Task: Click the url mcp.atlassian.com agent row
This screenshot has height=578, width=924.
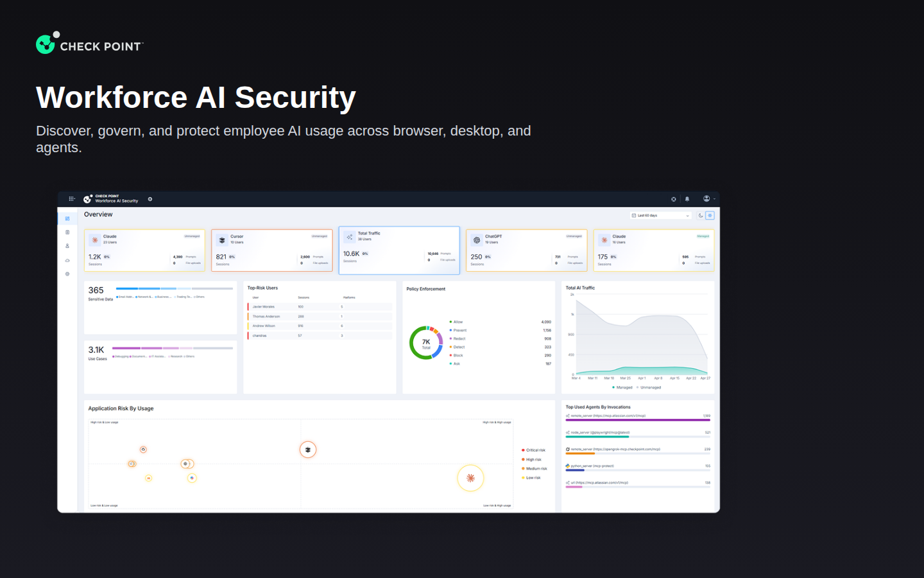Action: (x=638, y=484)
